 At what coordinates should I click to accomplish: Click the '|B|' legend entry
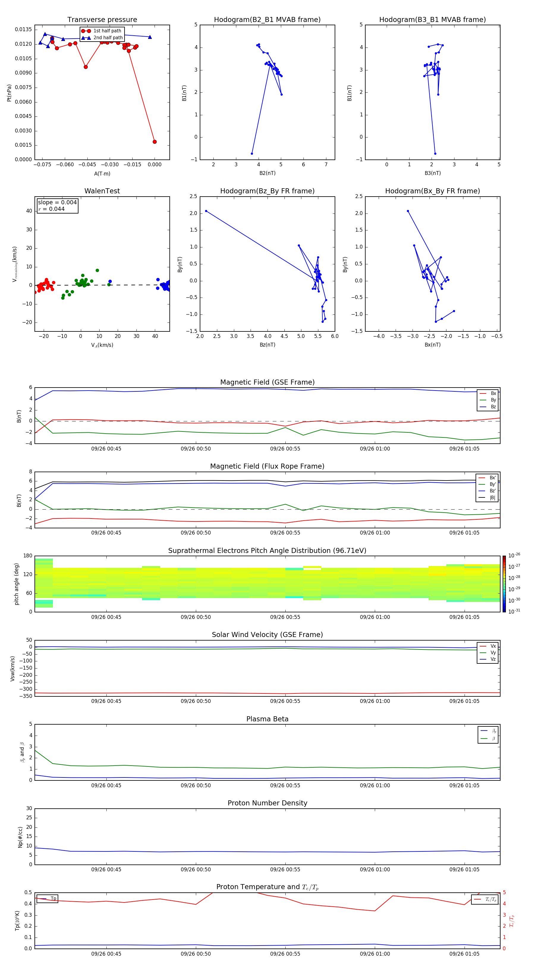[487, 498]
